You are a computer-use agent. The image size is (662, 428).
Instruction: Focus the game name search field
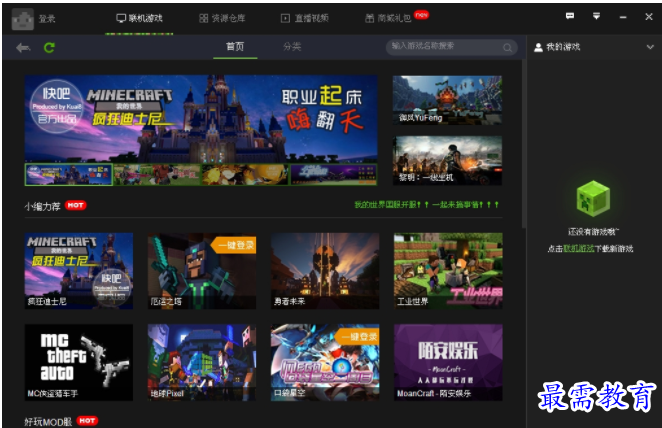click(x=451, y=47)
